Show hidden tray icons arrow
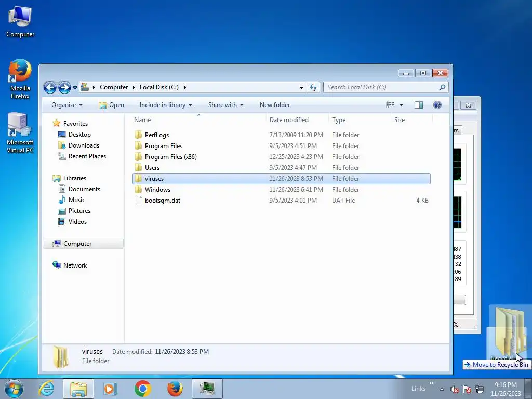532x399 pixels. pos(442,389)
